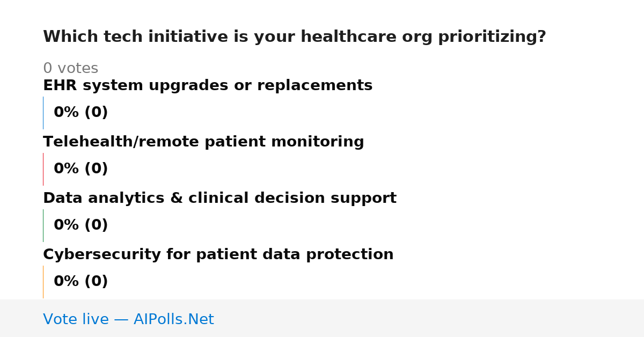Click the 0% (0) result under EHR upgrades
644x337 pixels.
click(81, 113)
